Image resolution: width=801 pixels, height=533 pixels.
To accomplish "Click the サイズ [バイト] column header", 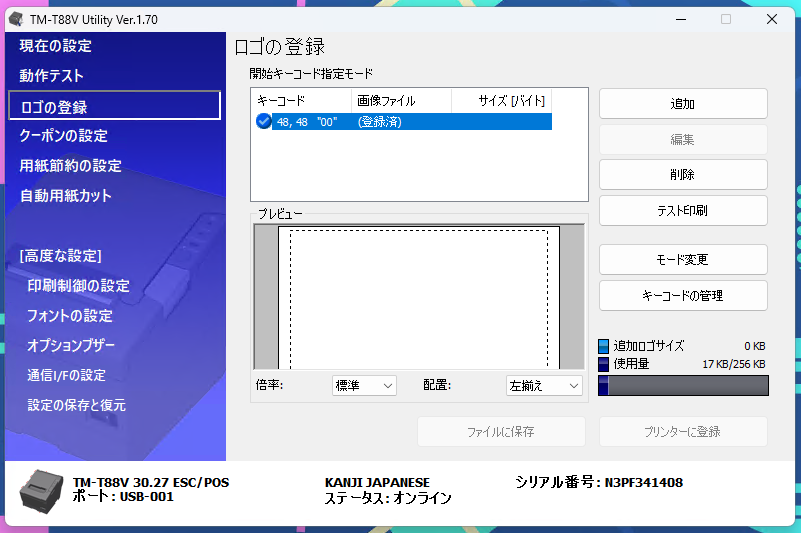I will tap(502, 101).
